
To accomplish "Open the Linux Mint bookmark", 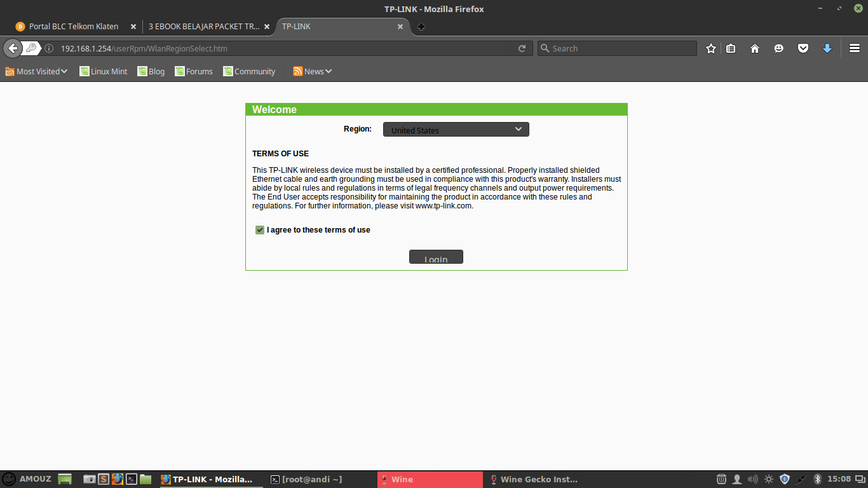I will point(104,71).
